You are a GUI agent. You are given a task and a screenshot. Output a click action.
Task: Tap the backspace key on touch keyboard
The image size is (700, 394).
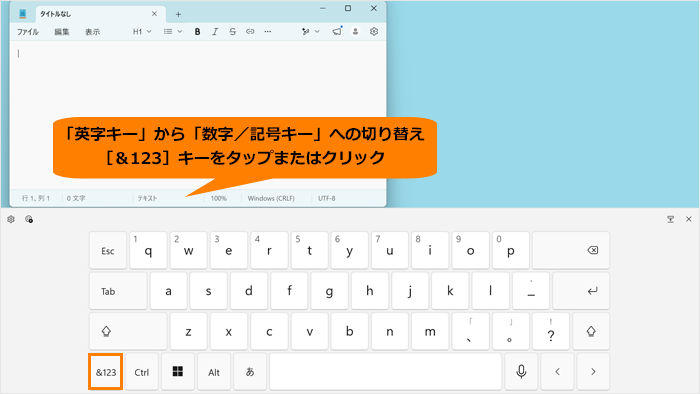pos(571,250)
